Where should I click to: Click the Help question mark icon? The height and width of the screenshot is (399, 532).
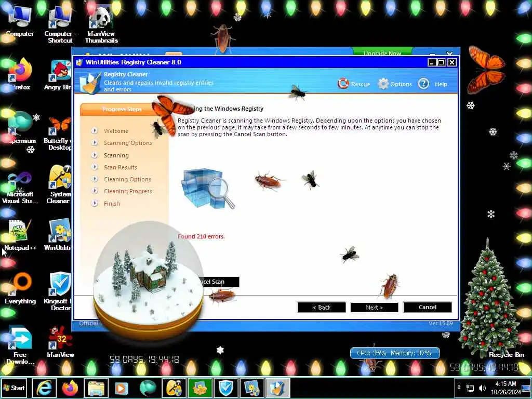[x=423, y=84]
